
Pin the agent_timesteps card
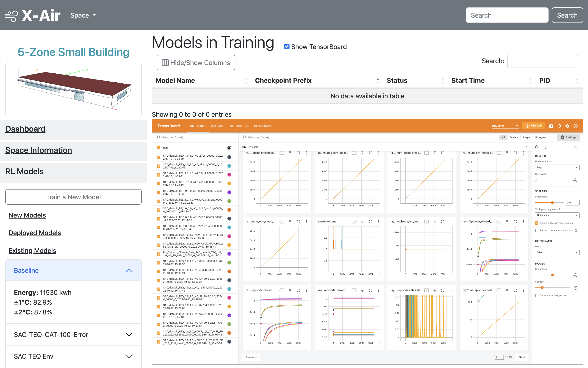pyautogui.click(x=290, y=153)
